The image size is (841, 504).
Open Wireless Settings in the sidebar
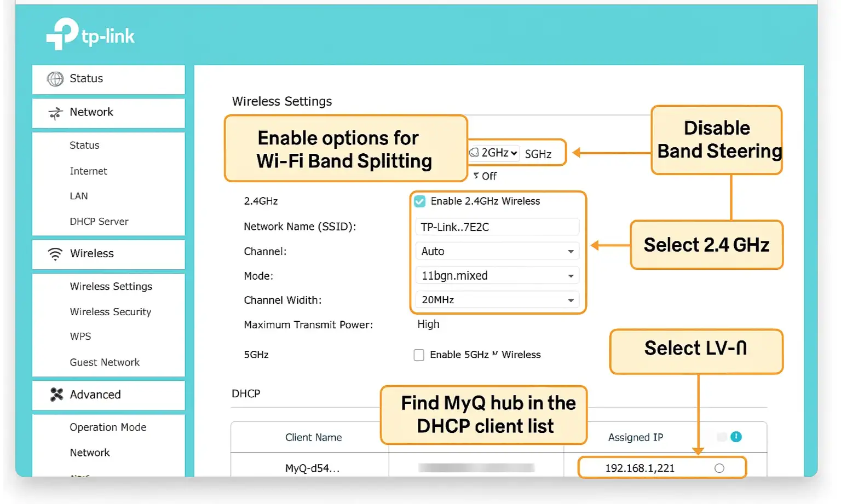pos(111,286)
